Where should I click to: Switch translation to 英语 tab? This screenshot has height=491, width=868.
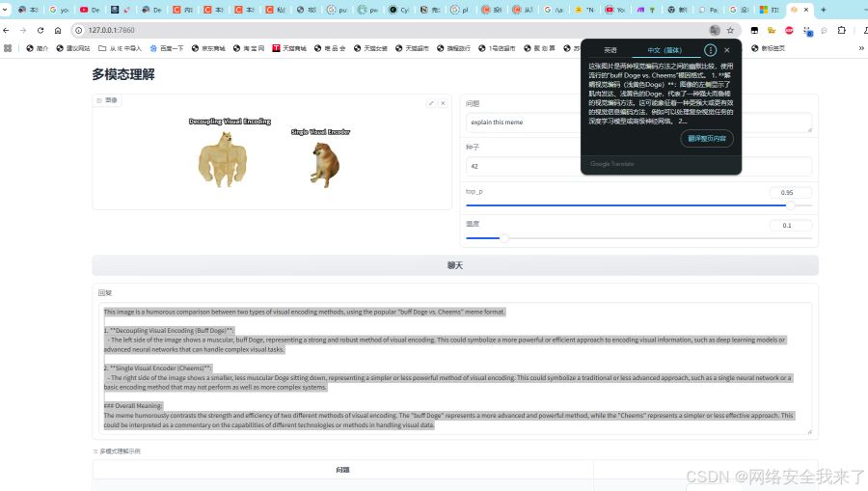tap(610, 50)
